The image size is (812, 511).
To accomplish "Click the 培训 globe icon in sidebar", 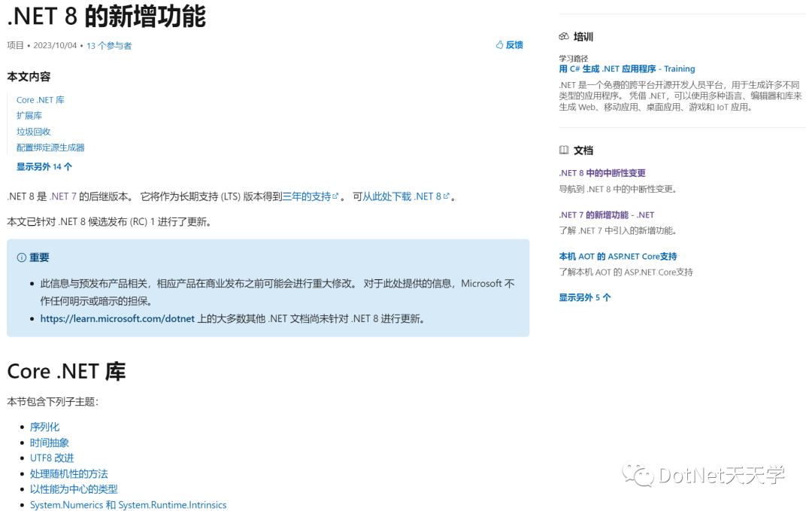I will 565,36.
